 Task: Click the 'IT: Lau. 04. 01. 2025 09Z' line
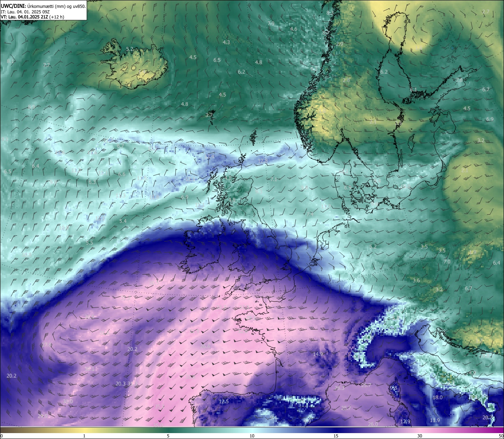[x=25, y=12]
